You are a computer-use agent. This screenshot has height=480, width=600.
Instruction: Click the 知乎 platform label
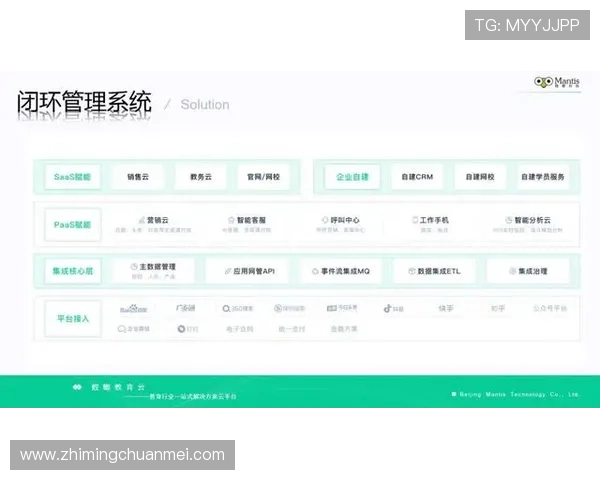pyautogui.click(x=498, y=308)
